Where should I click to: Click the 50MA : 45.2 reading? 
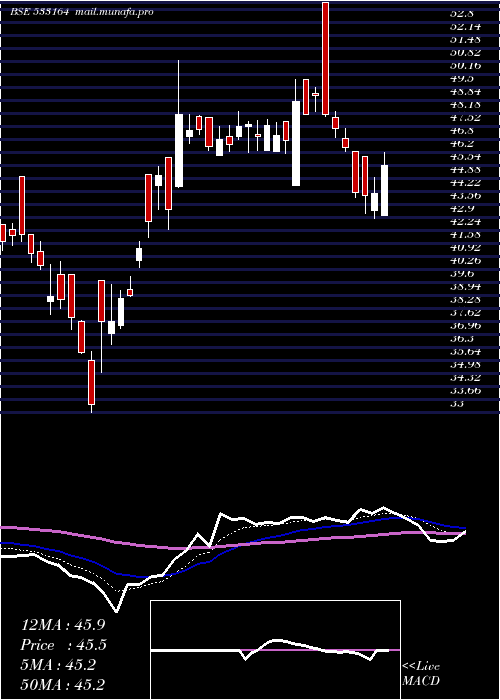coord(63,685)
